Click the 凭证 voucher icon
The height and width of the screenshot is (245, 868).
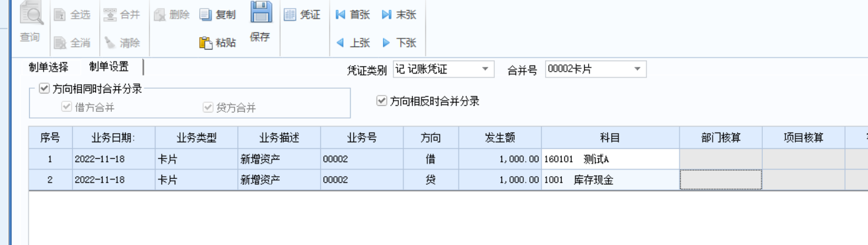tap(289, 15)
